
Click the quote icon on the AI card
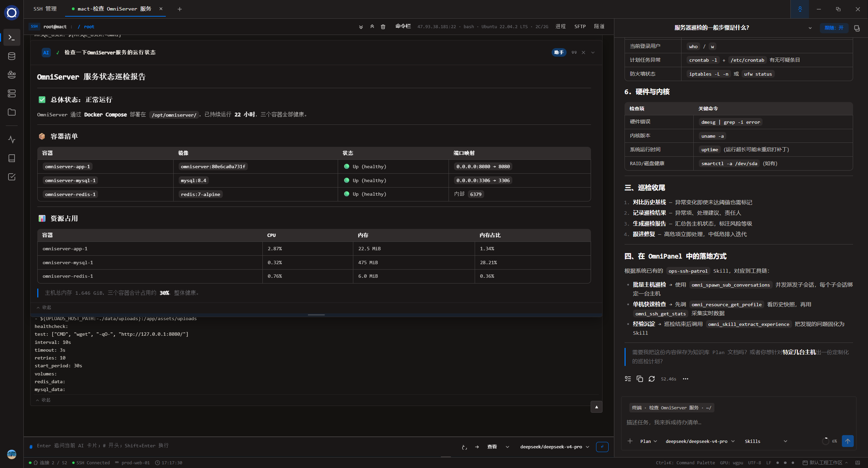(574, 53)
